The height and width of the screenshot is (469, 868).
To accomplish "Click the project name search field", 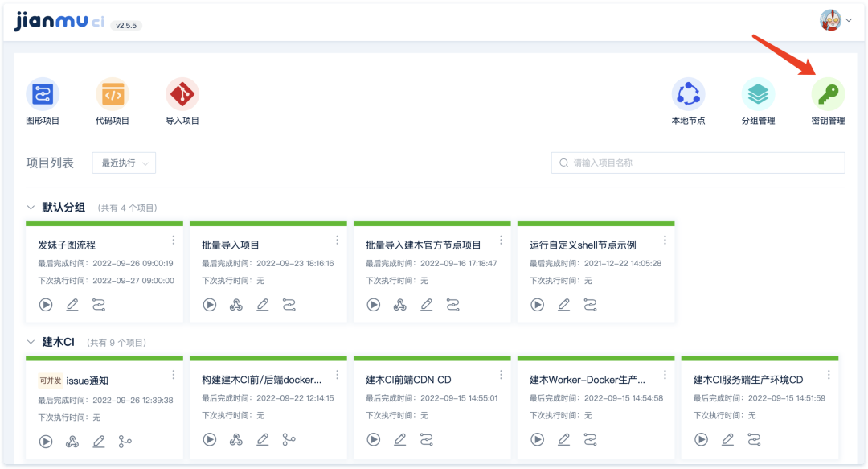I will (698, 163).
